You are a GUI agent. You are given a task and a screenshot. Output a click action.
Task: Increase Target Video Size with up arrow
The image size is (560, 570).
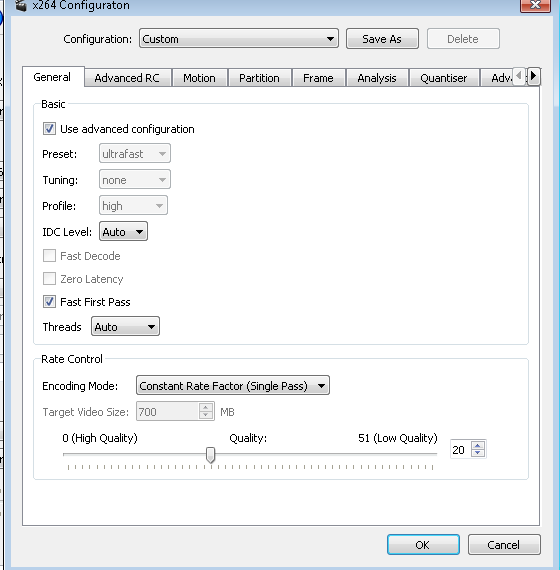[x=206, y=407]
